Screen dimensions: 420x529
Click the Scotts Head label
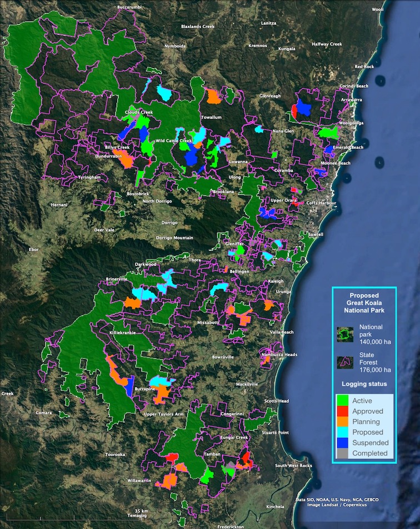click(277, 401)
